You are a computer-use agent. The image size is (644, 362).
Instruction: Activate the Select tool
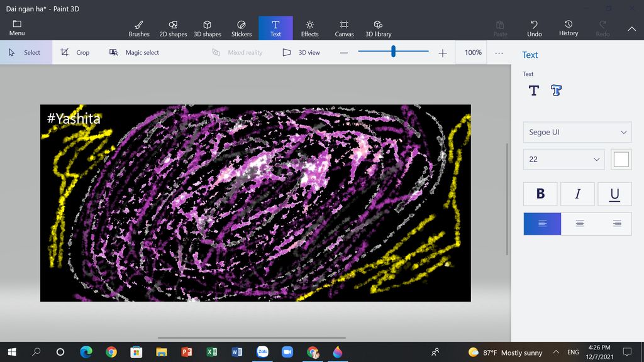26,53
